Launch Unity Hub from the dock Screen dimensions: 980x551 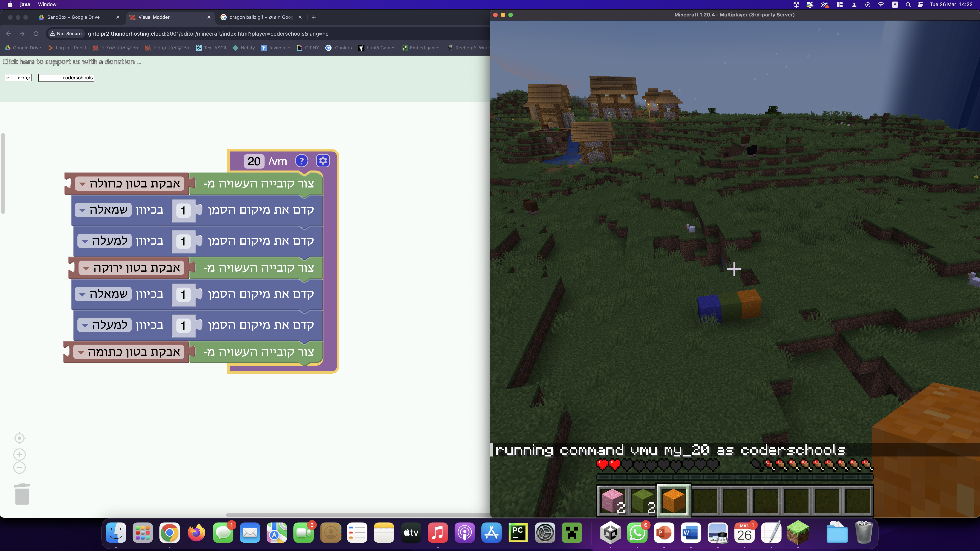[611, 533]
